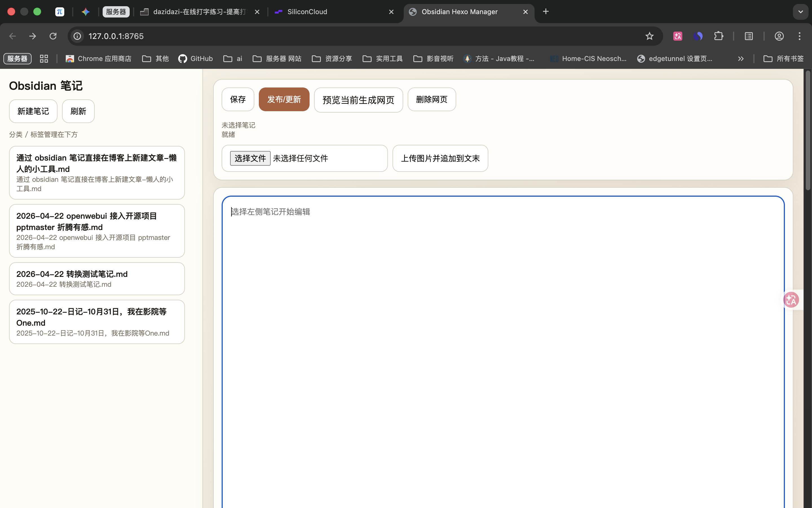Screen dimensions: 812x508
Task: Open Chrome 应用商店 bookmark
Action: click(99, 58)
